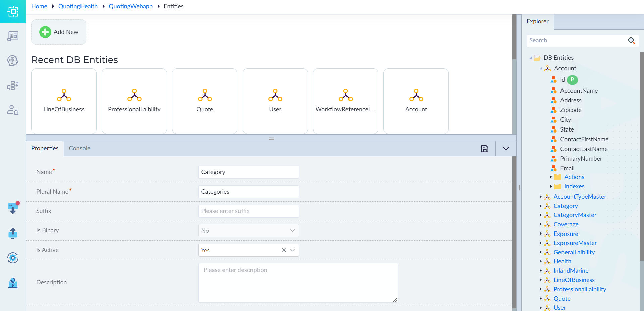This screenshot has width=644, height=311.
Task: Expand the Category entity node
Action: click(x=540, y=206)
